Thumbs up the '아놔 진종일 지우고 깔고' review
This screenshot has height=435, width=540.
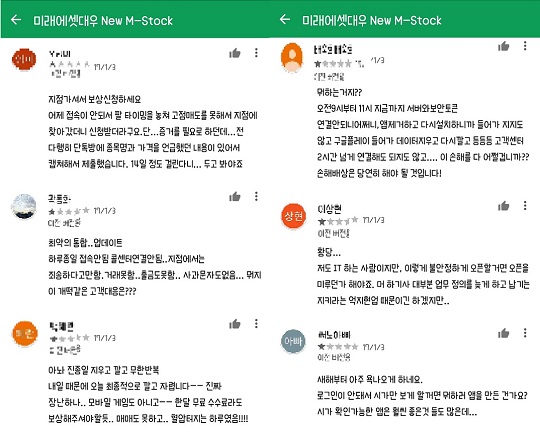pyautogui.click(x=235, y=324)
